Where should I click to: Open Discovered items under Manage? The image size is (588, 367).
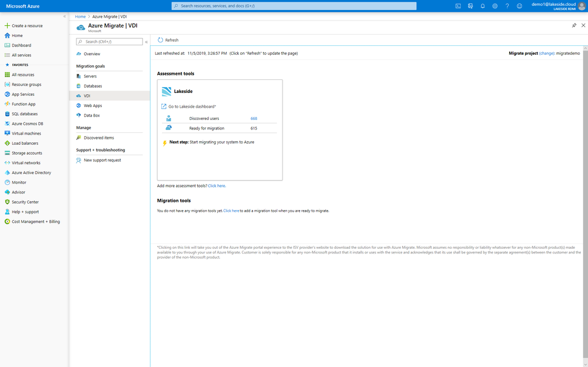[x=99, y=138]
